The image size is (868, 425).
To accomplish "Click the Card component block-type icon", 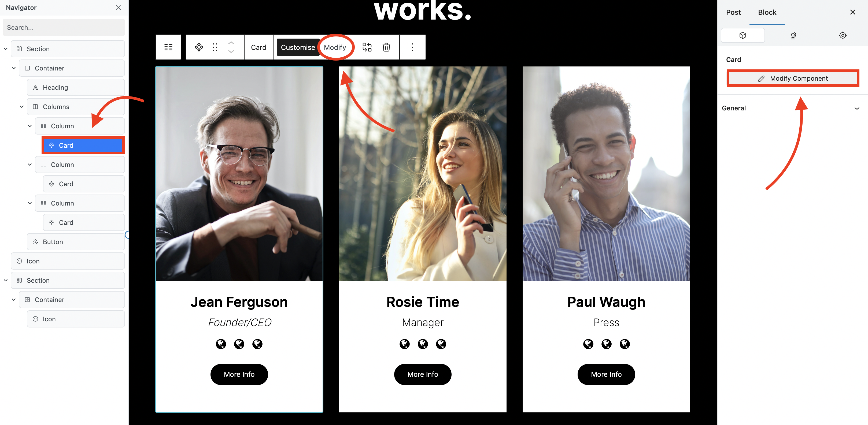I will 199,47.
